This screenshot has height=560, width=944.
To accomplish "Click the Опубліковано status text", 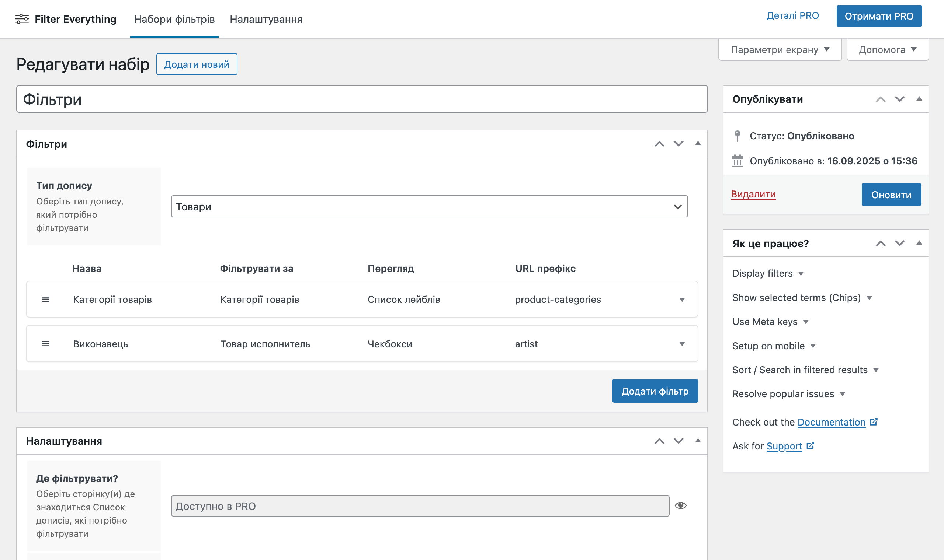I will point(820,136).
